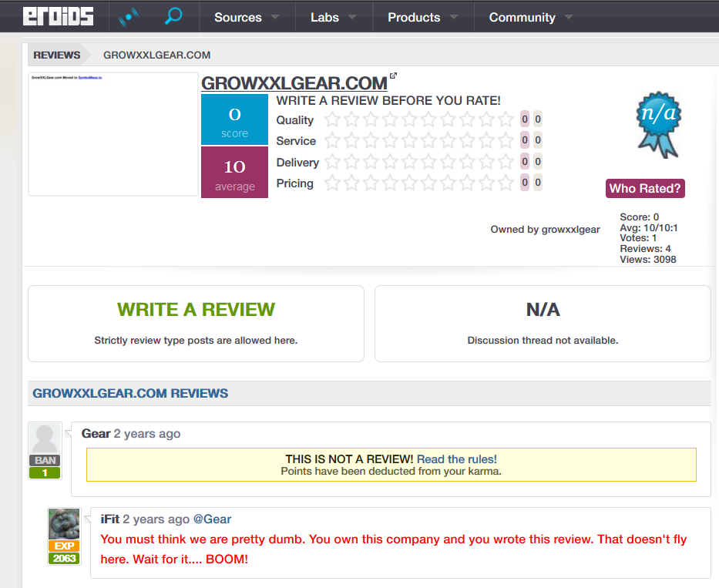This screenshot has width=719, height=588.
Task: Select the last star in Pricing rating
Action: 506,183
